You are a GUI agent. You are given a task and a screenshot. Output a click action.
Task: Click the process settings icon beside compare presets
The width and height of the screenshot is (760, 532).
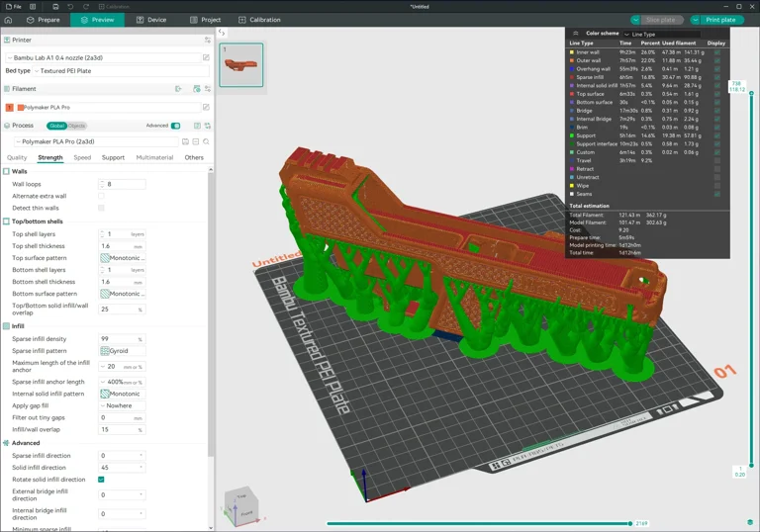[208, 126]
